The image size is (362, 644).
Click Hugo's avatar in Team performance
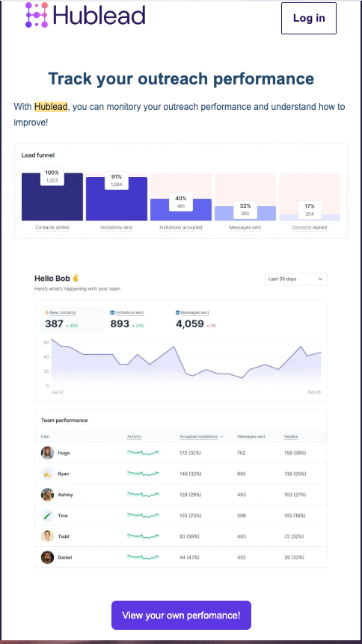[x=47, y=453]
